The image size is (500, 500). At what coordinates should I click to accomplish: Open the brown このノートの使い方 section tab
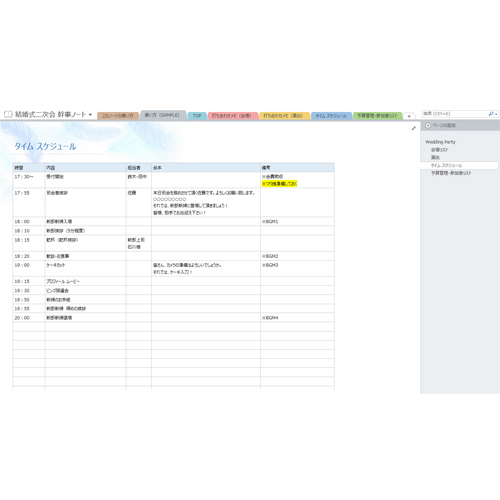118,116
